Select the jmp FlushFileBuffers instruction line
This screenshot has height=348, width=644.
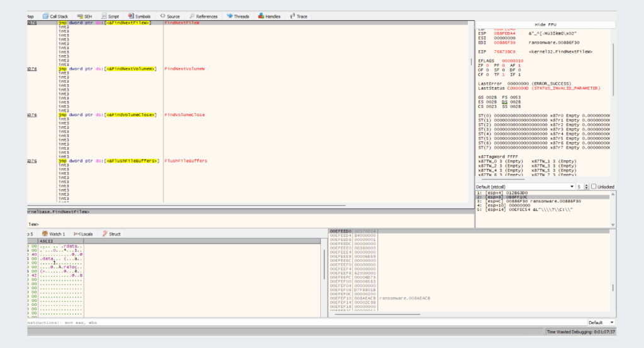click(108, 161)
